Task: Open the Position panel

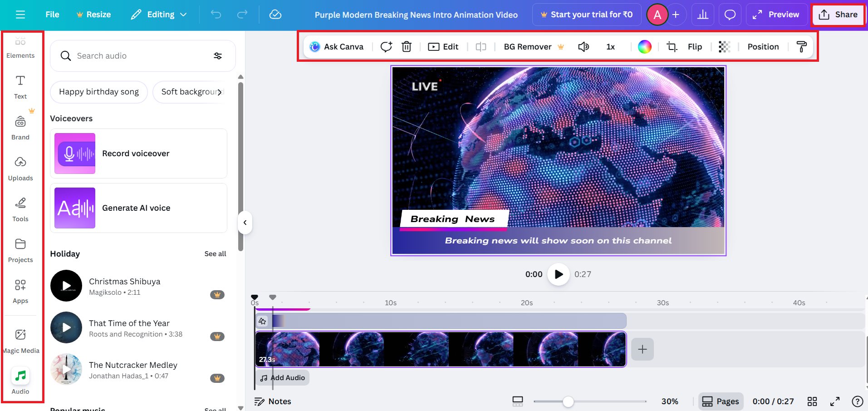Action: [763, 47]
